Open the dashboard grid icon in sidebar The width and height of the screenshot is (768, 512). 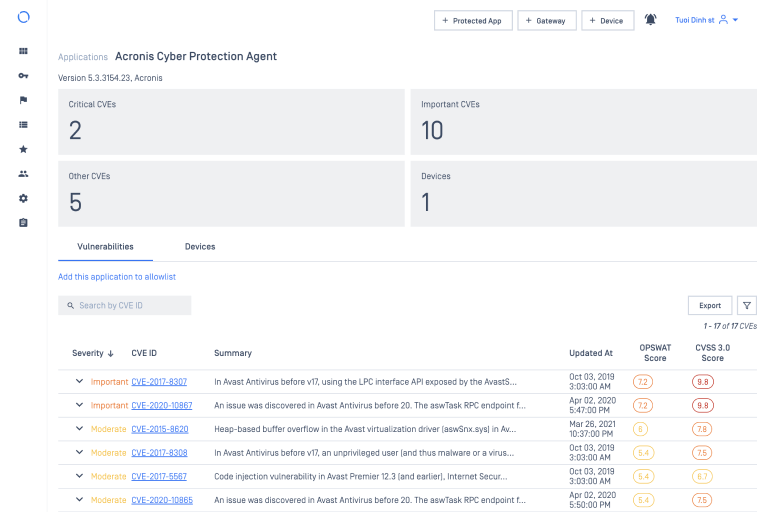coord(24,51)
